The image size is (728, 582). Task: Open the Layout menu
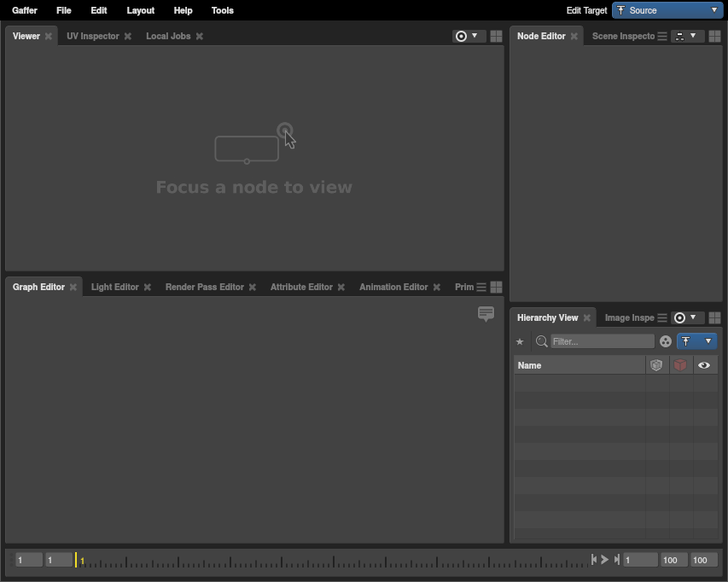pos(140,10)
